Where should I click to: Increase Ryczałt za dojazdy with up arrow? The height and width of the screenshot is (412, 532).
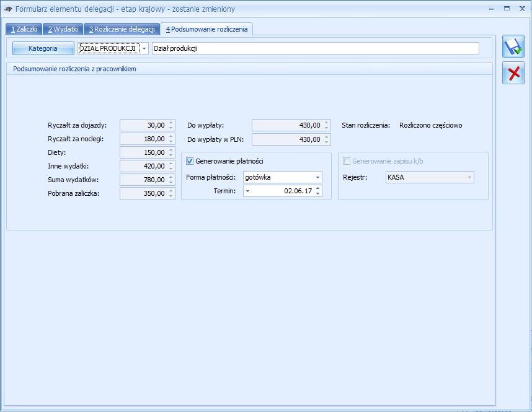coord(171,123)
